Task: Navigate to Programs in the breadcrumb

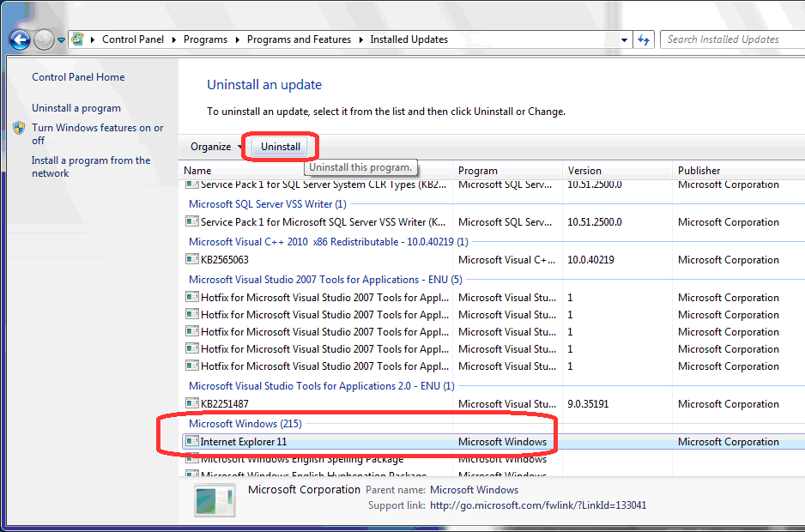Action: pyautogui.click(x=205, y=39)
